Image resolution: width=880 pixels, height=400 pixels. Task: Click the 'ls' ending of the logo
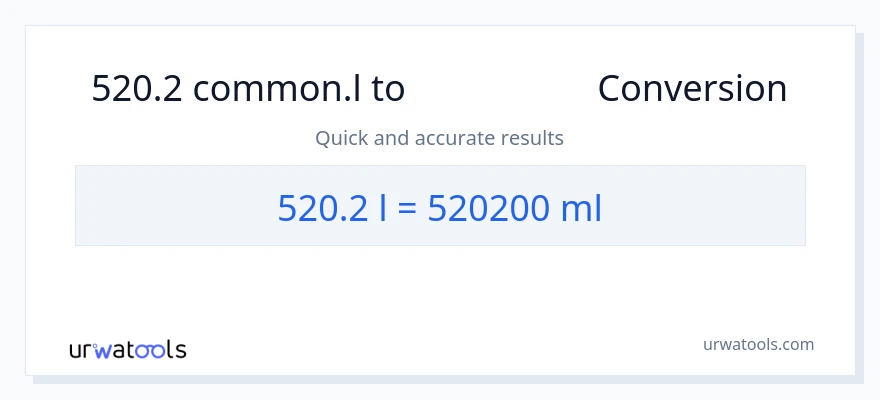click(176, 350)
